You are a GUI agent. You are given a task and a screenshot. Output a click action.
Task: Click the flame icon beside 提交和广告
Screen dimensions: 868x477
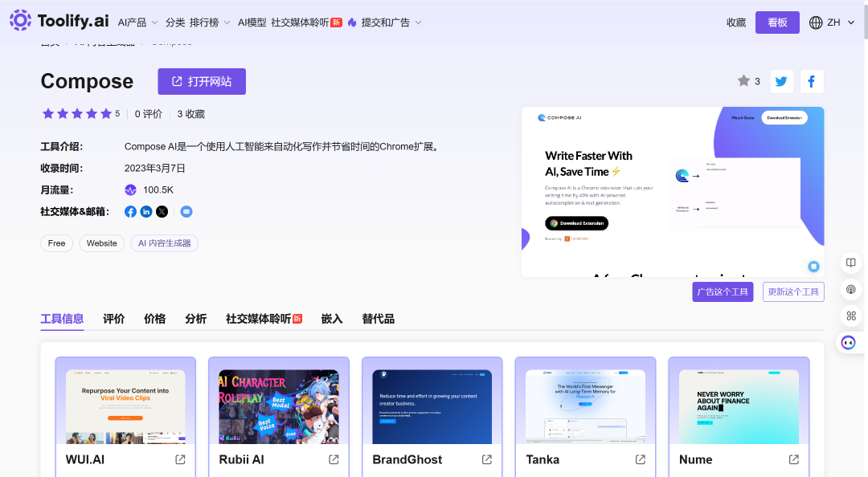pos(352,22)
